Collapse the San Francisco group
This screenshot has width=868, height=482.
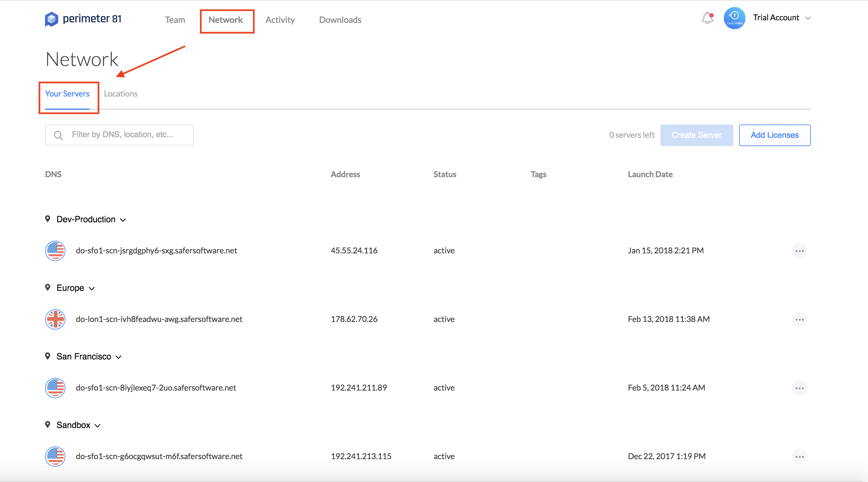pyautogui.click(x=119, y=357)
